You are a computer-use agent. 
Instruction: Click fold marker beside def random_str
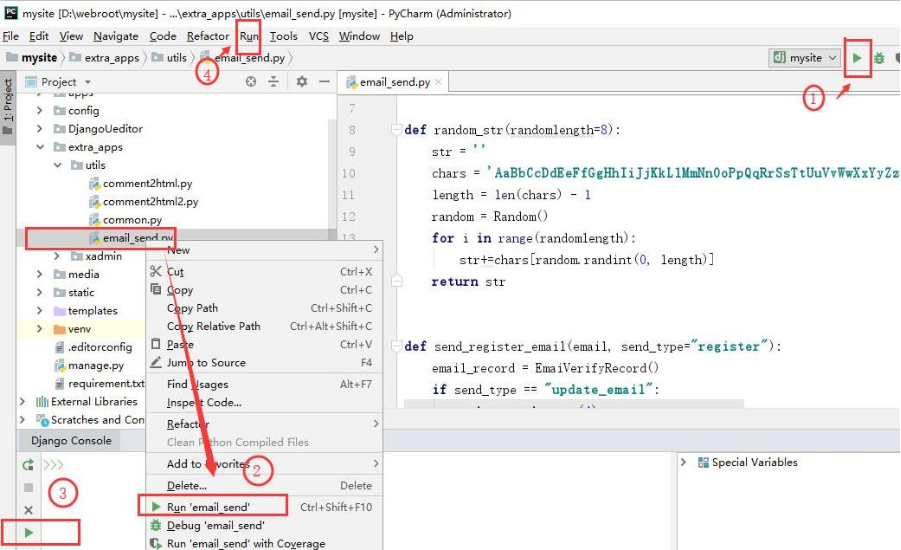(396, 129)
